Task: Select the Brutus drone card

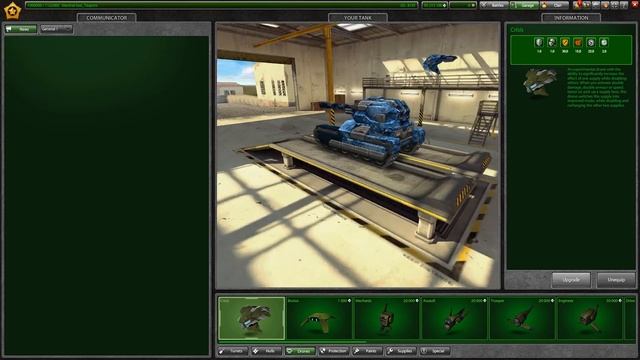Action: pos(319,318)
